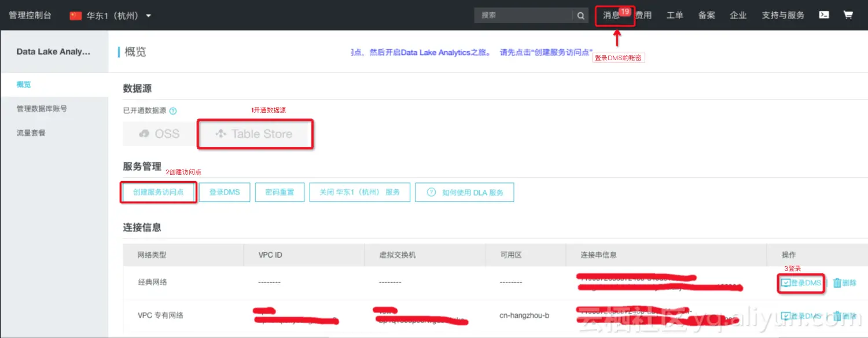Click 关闭 华东1（杭州）服务 button
868x338 pixels.
tap(360, 192)
